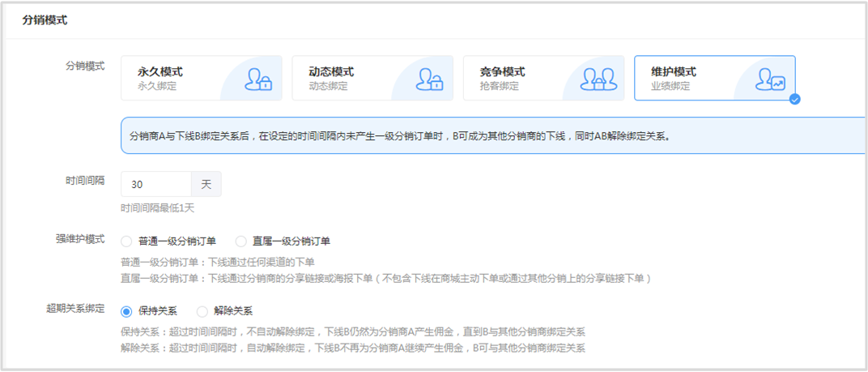The height and width of the screenshot is (372, 868).
Task: Click the 天 unit suffix of 时间间隔
Action: [206, 184]
